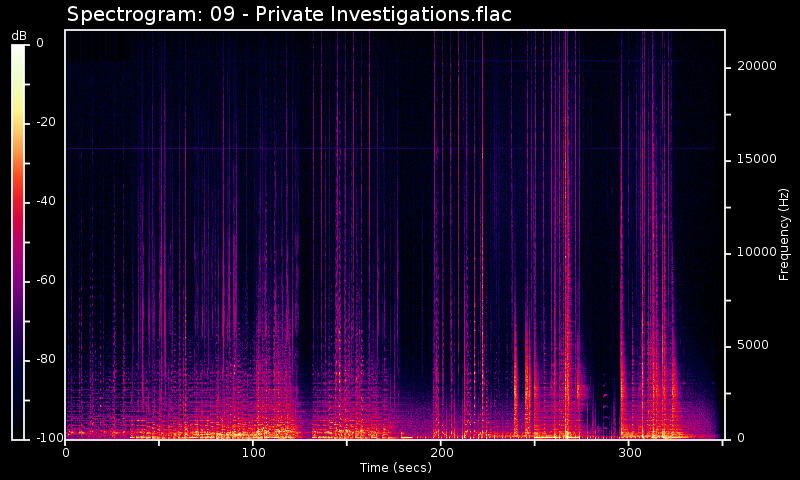800x480 pixels.
Task: Click the 0 seconds time axis marker
Action: [x=66, y=453]
